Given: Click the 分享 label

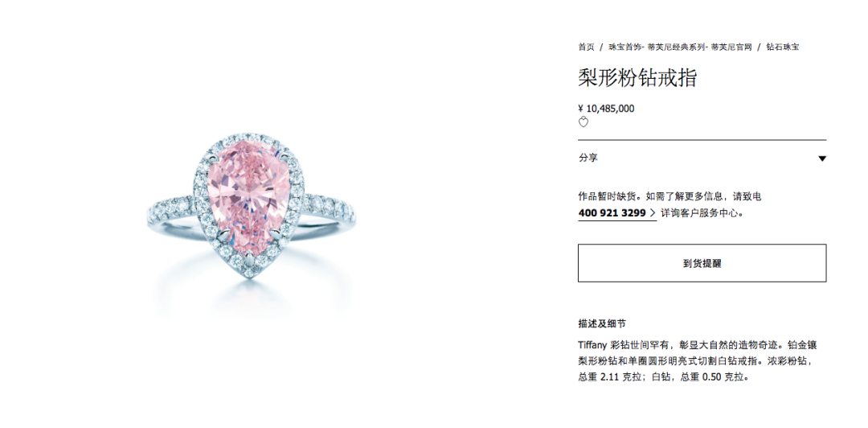Looking at the screenshot, I should tap(588, 158).
